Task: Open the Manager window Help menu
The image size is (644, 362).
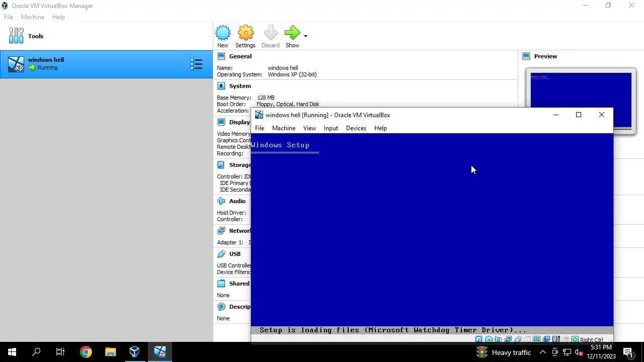Action: [x=58, y=17]
